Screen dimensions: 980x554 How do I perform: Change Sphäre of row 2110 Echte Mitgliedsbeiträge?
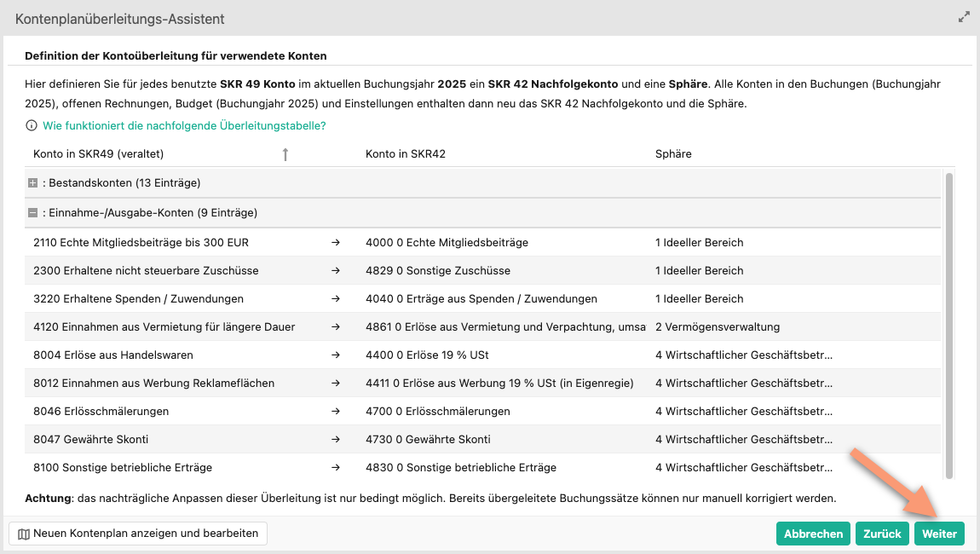(x=700, y=243)
